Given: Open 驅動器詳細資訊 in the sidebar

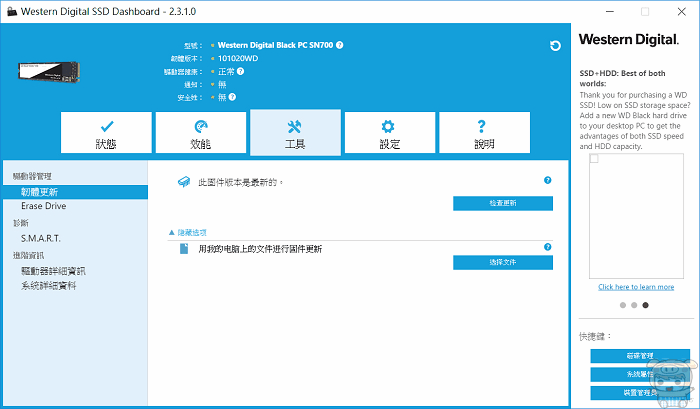Looking at the screenshot, I should [x=53, y=271].
